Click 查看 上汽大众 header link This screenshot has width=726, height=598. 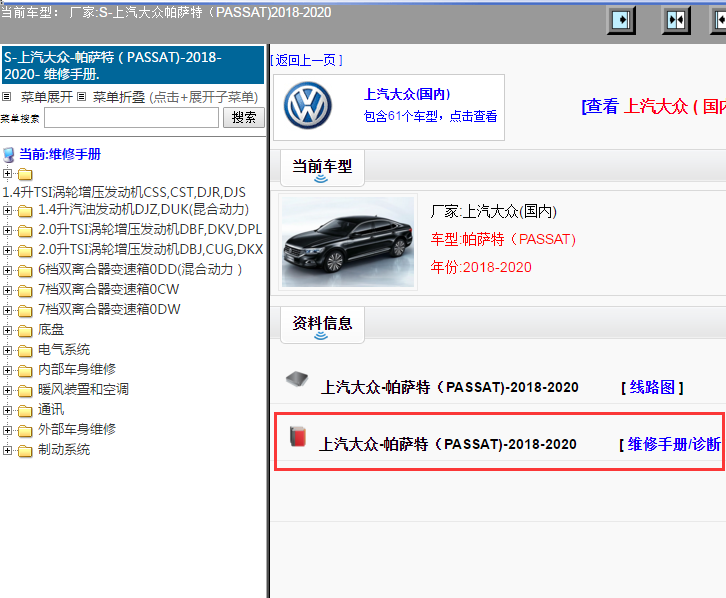(654, 106)
